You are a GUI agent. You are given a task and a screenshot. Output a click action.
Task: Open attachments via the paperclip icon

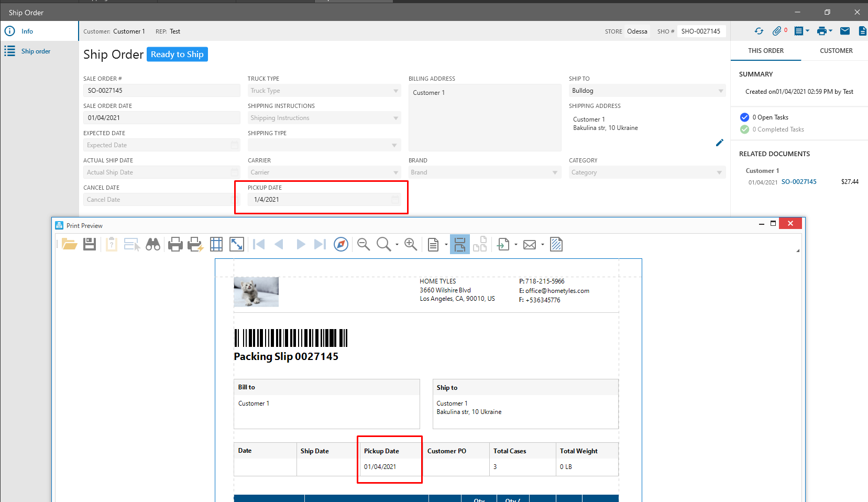point(777,31)
